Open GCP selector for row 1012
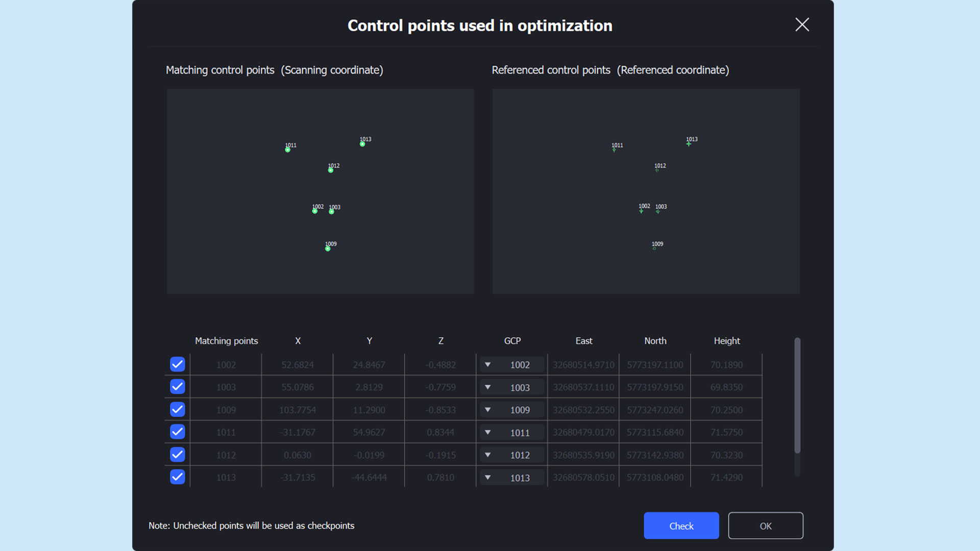Image resolution: width=980 pixels, height=551 pixels. [512, 455]
